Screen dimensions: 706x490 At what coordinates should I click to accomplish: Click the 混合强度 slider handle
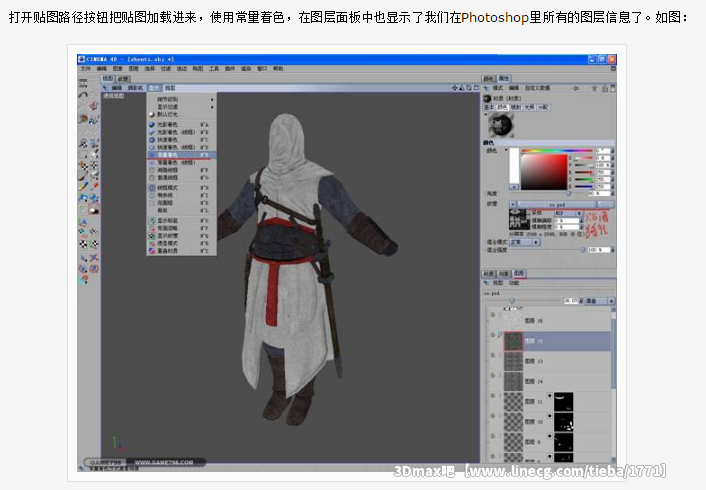pyautogui.click(x=583, y=250)
